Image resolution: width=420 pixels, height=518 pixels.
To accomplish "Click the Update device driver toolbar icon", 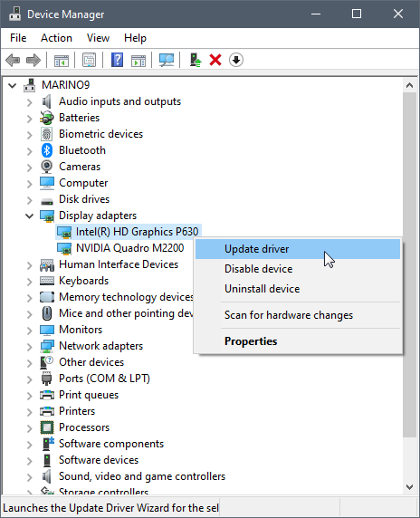I will coord(196,60).
